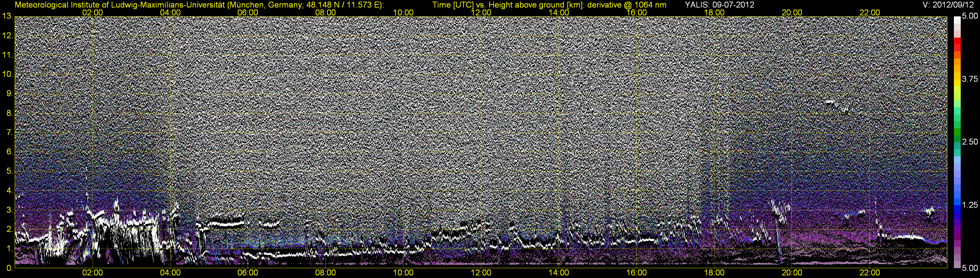Select the 12:00 label on the top time axis

point(481,12)
